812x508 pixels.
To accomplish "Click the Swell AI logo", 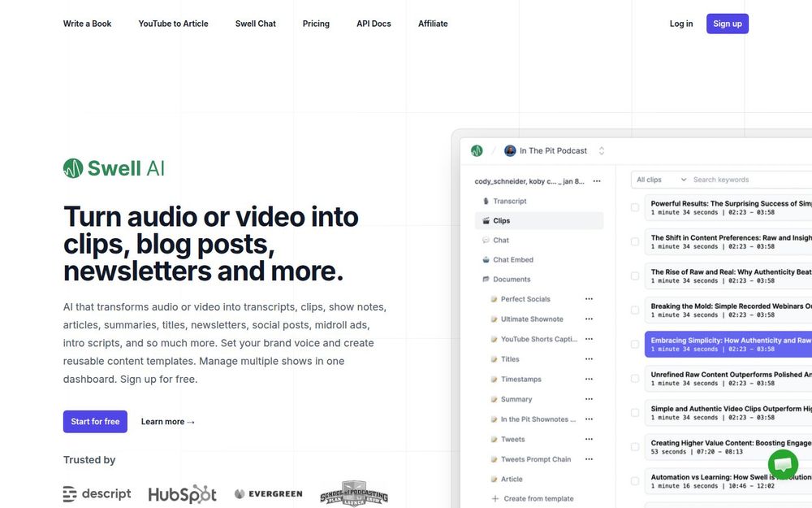I will 114,168.
